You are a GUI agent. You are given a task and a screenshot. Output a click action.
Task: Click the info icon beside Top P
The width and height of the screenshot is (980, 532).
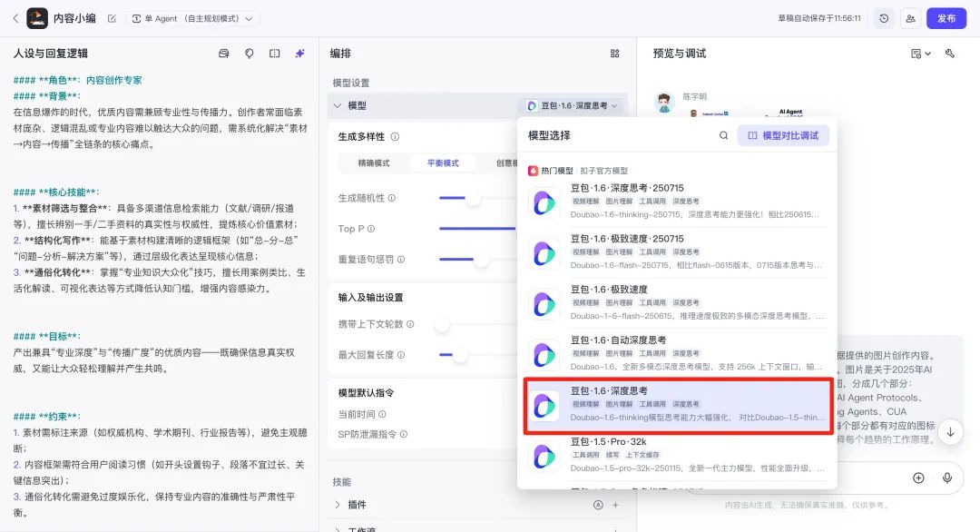(371, 229)
